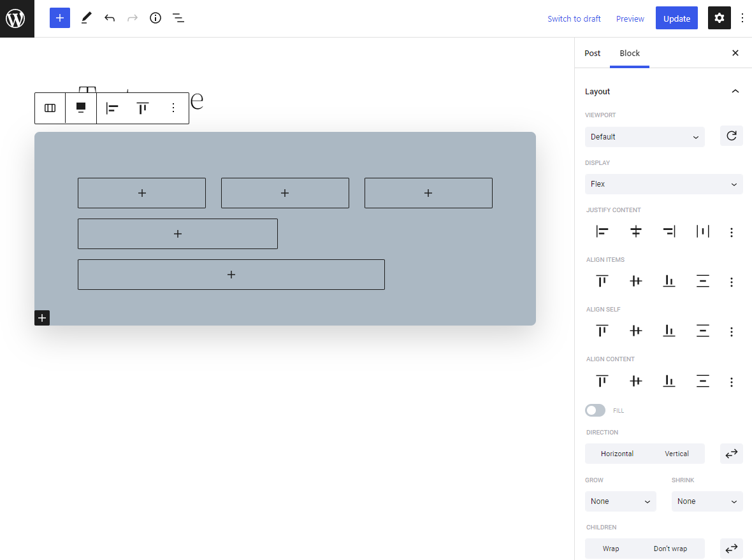The width and height of the screenshot is (752, 560).
Task: Click black plus appender at container corner
Action: 42,318
